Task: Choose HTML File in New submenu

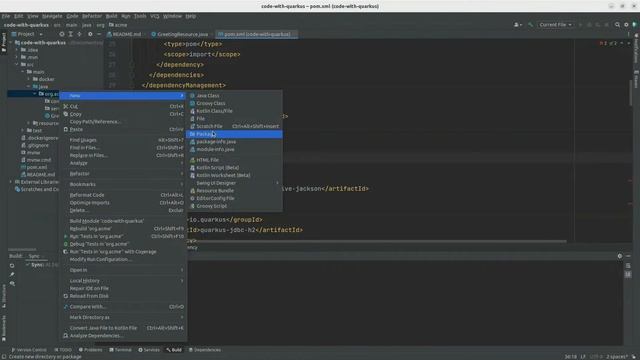Action: click(x=234, y=160)
